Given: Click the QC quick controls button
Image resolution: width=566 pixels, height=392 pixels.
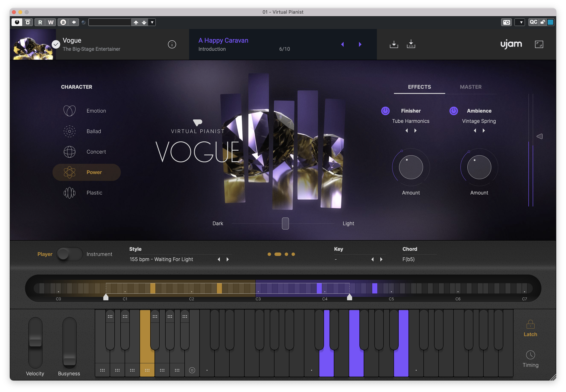Looking at the screenshot, I should pyautogui.click(x=533, y=22).
